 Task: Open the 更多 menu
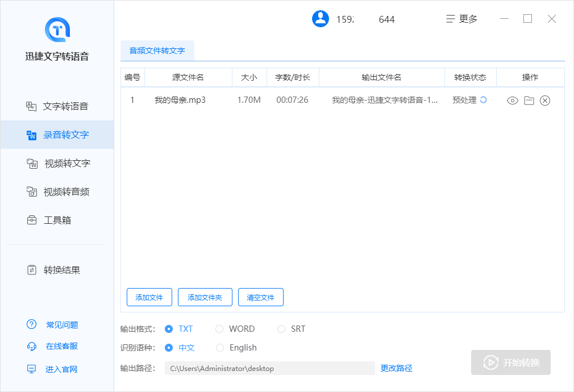[x=461, y=19]
